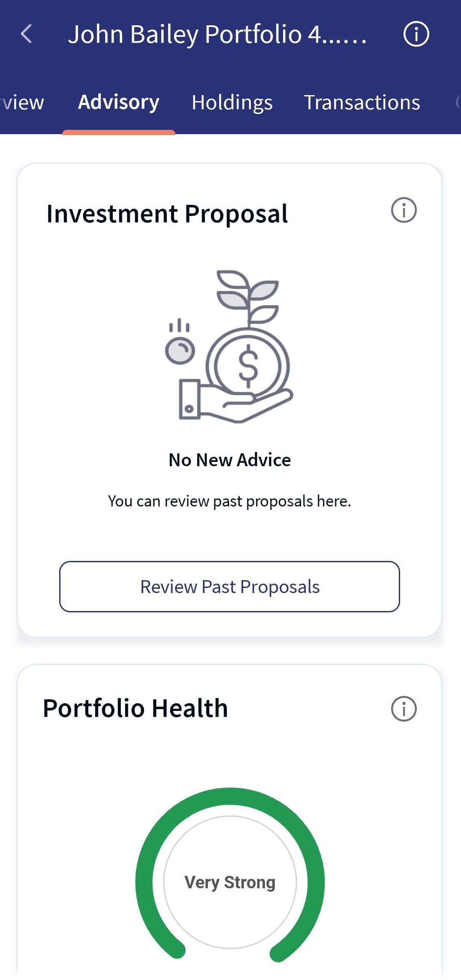Screen dimensions: 461x980
Task: Go back using the header arrow
Action: click(27, 34)
